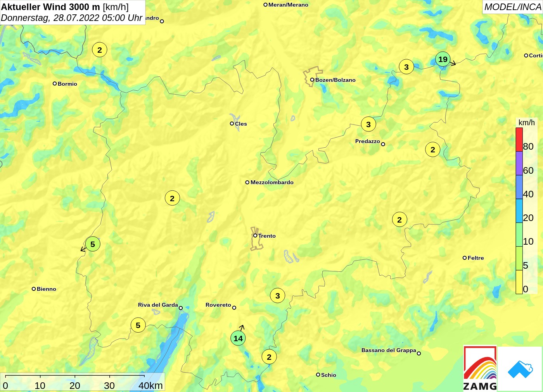The image size is (543, 392).
Task: Click the '40km' scale bar label
Action: (x=150, y=385)
